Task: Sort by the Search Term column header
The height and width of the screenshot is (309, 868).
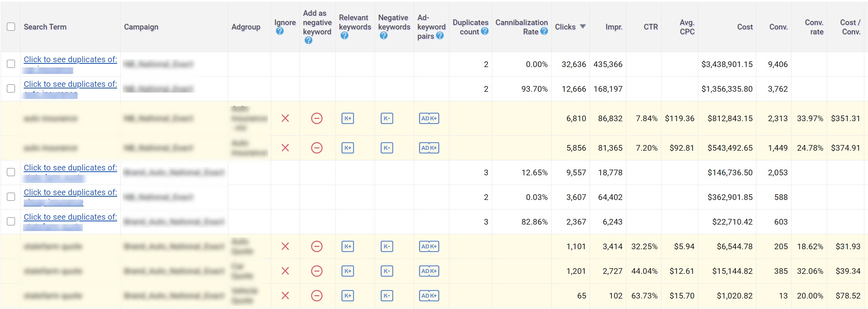Action: tap(45, 27)
